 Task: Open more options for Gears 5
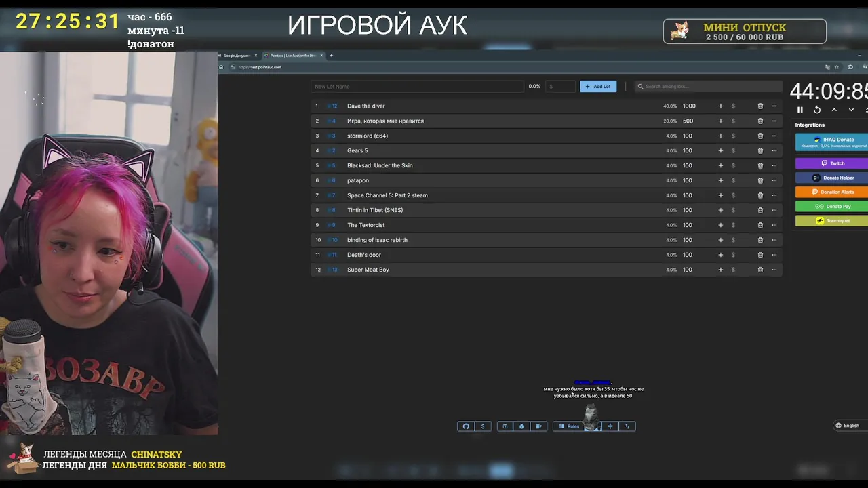(x=774, y=151)
